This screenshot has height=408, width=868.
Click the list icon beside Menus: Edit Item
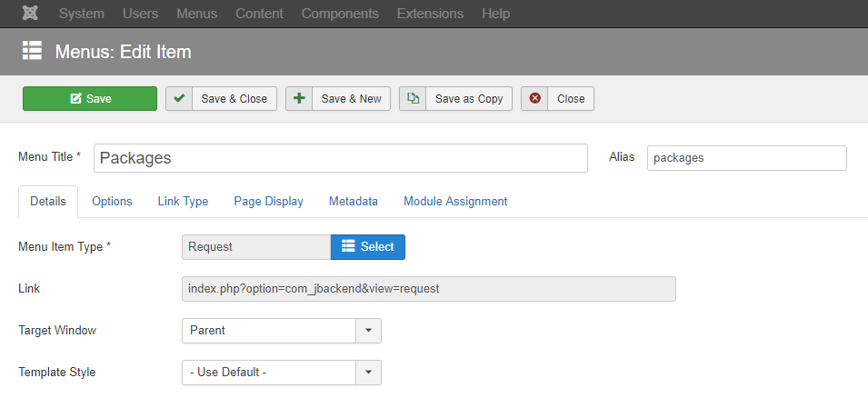32,51
